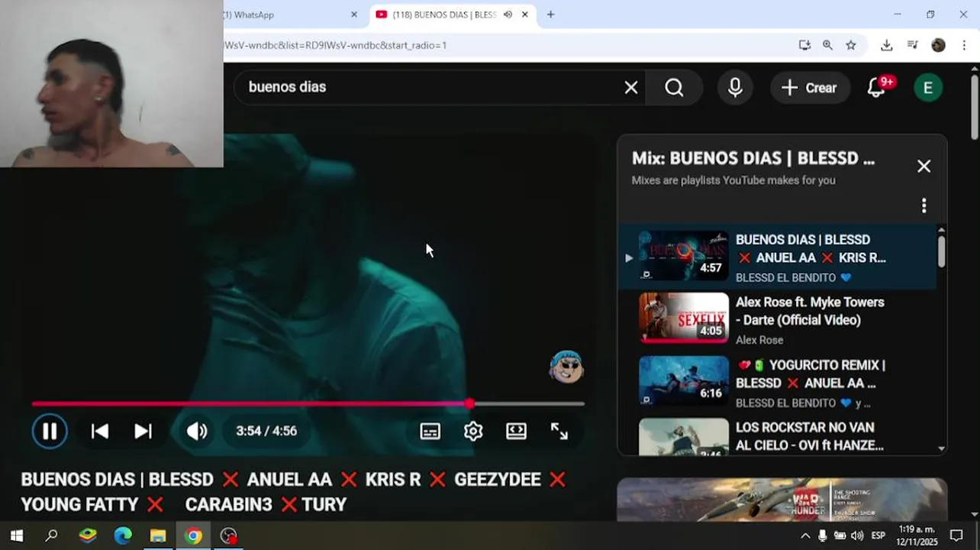This screenshot has height=550, width=980.
Task: Enter fullscreen mode in player
Action: pos(559,431)
